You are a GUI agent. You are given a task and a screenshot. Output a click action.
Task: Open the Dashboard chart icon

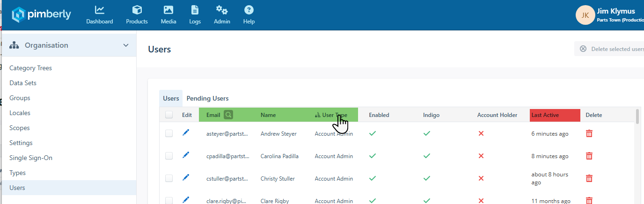[x=99, y=10]
